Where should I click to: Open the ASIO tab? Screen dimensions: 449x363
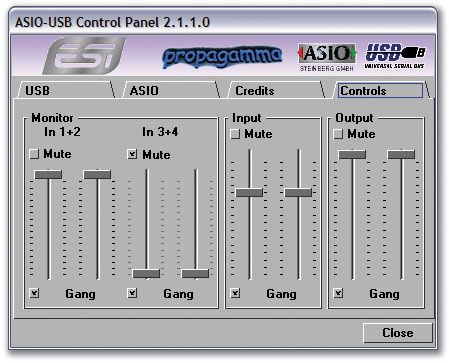click(x=171, y=90)
